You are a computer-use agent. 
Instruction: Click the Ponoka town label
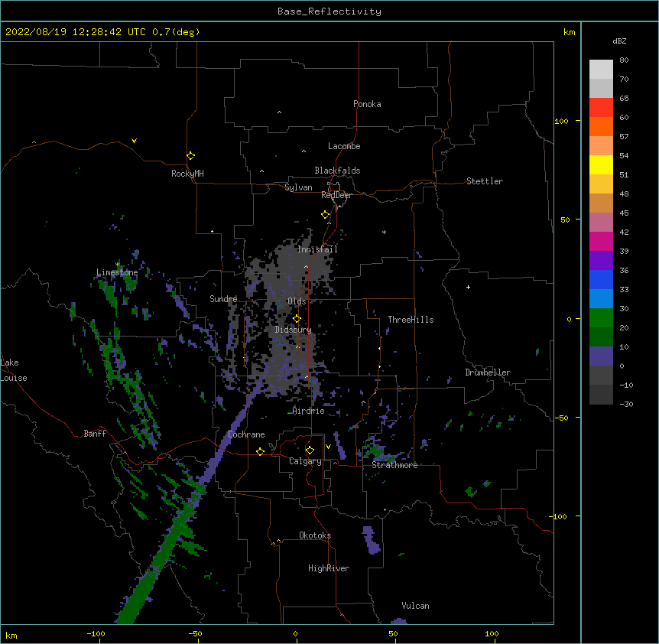(x=367, y=104)
